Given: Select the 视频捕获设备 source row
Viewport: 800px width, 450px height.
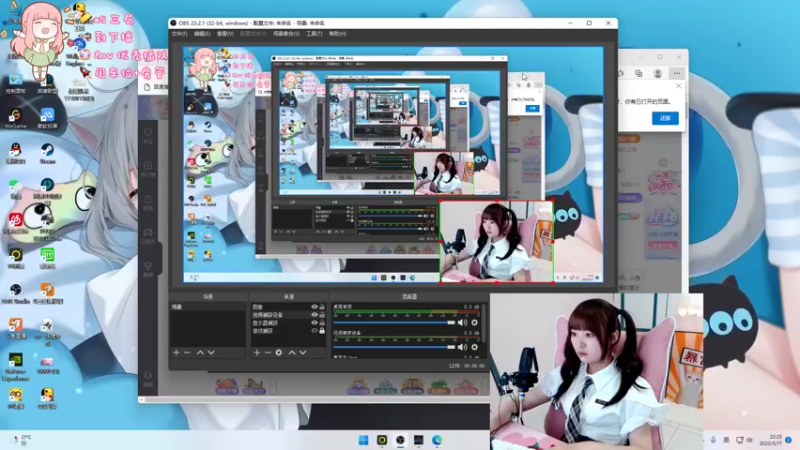Looking at the screenshot, I should tap(288, 315).
